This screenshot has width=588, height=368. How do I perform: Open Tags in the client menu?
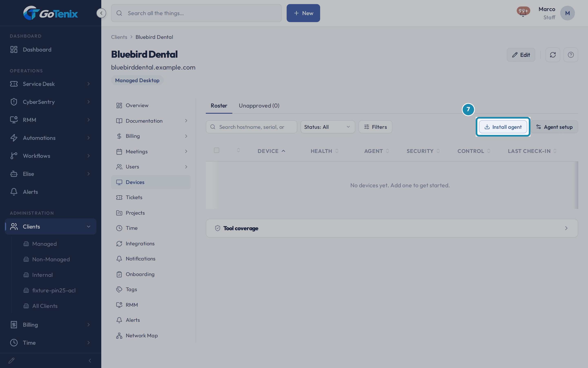[x=151, y=289]
